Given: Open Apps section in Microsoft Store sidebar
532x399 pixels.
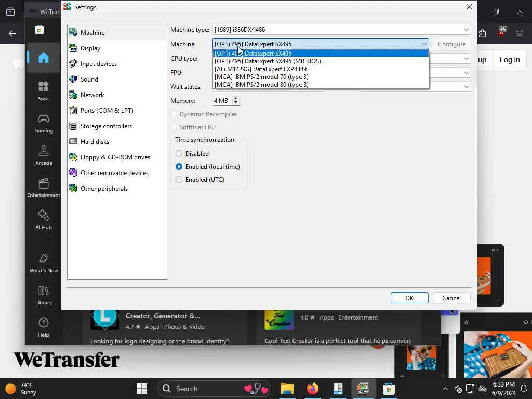Looking at the screenshot, I should pyautogui.click(x=44, y=91).
